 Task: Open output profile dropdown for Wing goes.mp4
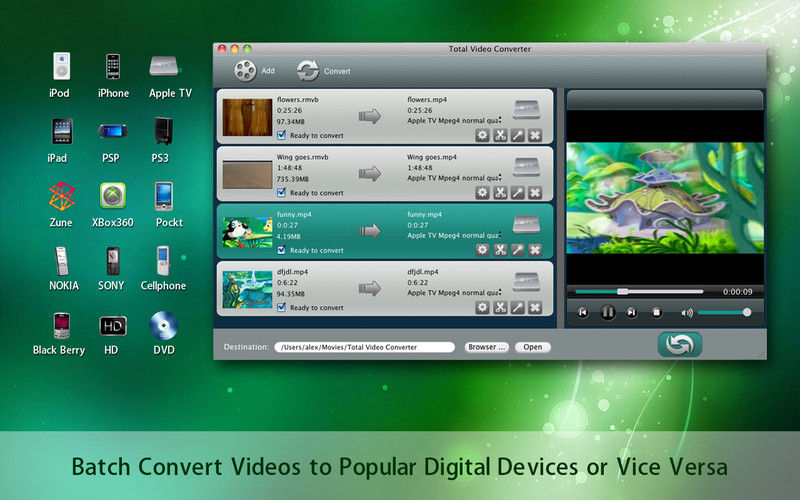(x=454, y=178)
